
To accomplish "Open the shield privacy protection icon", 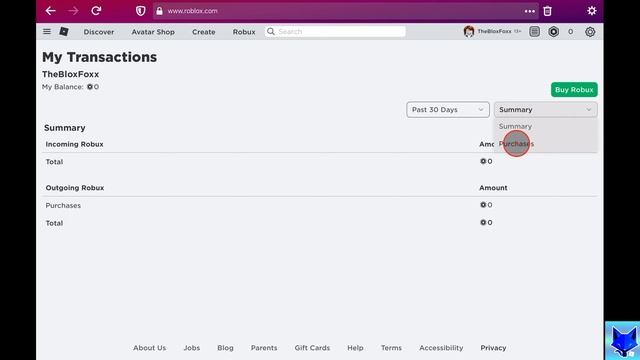I will click(140, 11).
